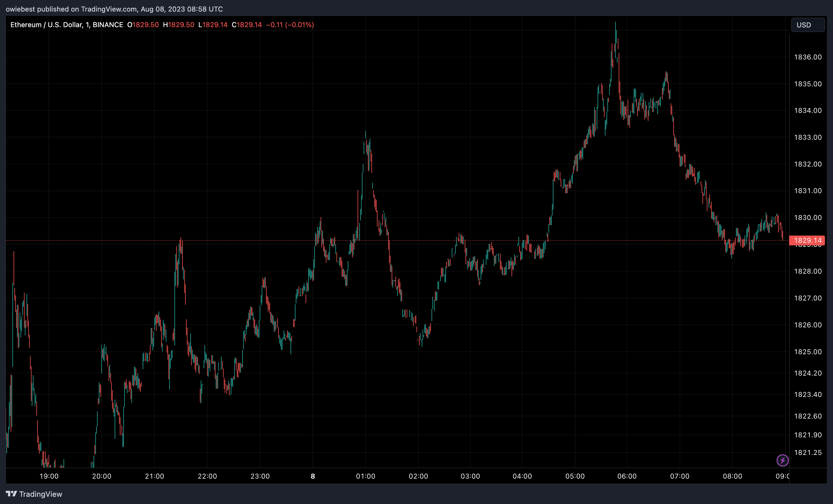Click the 1832.00 price axis label
The height and width of the screenshot is (504, 833).
(x=808, y=164)
